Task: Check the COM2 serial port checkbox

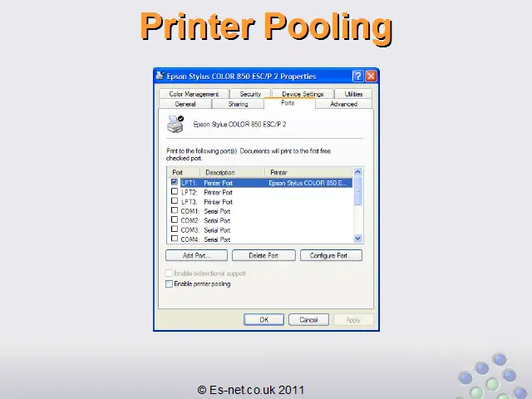Action: (x=175, y=219)
